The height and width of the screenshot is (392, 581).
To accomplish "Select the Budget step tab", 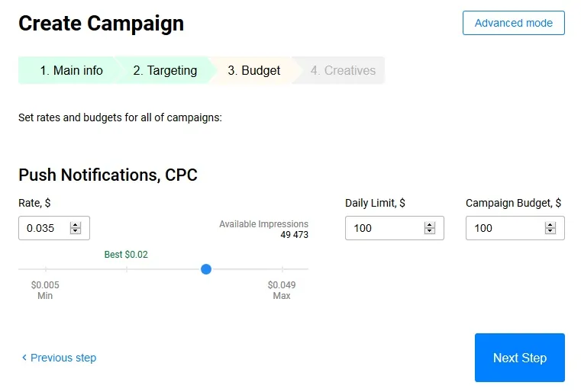I will coord(253,71).
